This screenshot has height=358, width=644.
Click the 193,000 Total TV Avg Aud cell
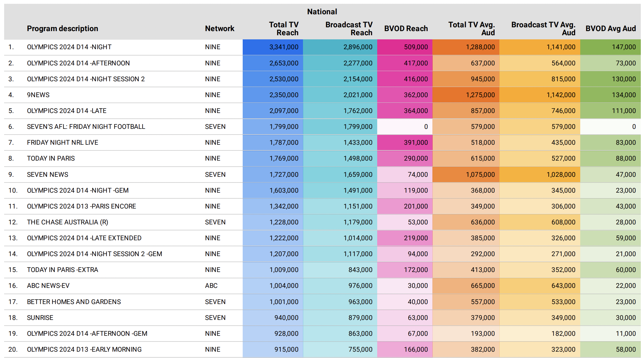point(466,334)
